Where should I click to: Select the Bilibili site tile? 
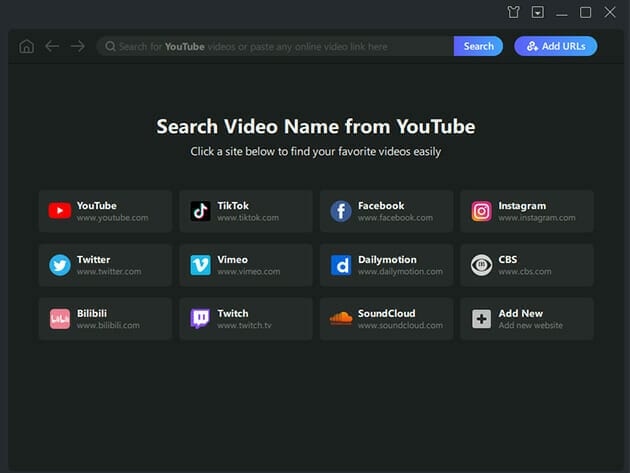click(x=105, y=319)
